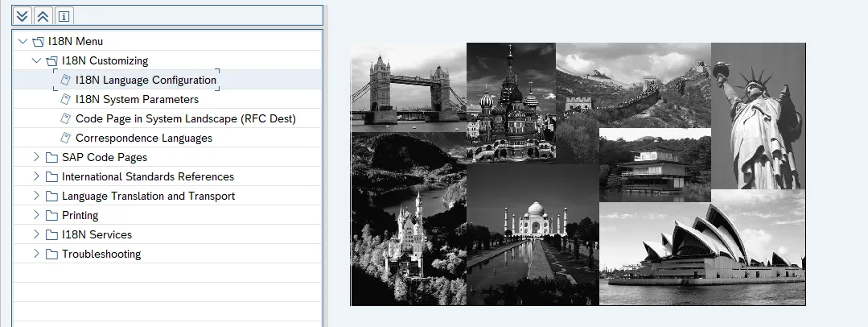Click the International Standards References folder icon
This screenshot has height=327, width=868.
point(51,177)
